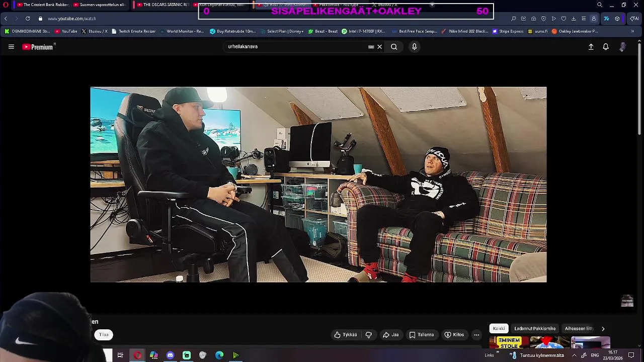Switch to THE OSCARS SATANIC RITUAL tab
The width and height of the screenshot is (644, 362).
(x=162, y=5)
